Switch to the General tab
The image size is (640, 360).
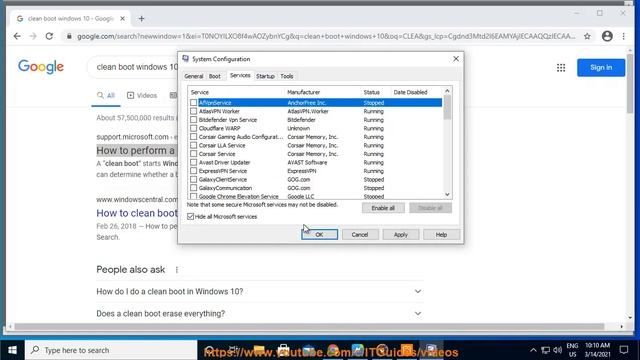pos(193,76)
